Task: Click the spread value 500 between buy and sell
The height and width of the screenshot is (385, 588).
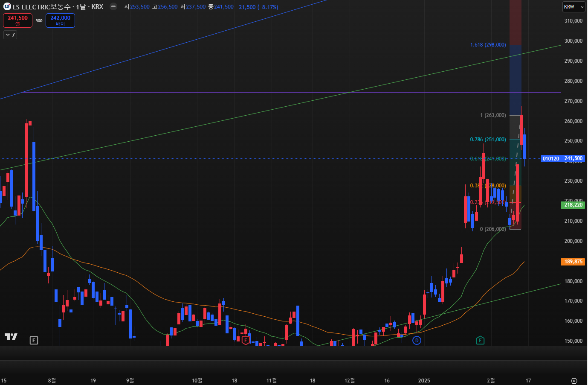Action: pos(39,20)
